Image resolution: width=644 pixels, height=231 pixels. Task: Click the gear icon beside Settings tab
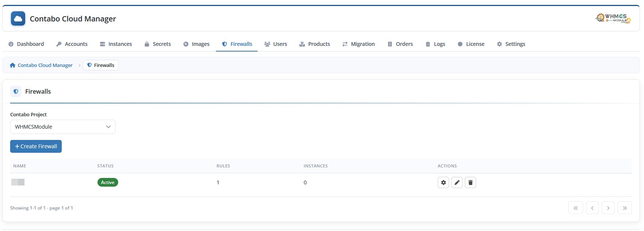click(499, 44)
